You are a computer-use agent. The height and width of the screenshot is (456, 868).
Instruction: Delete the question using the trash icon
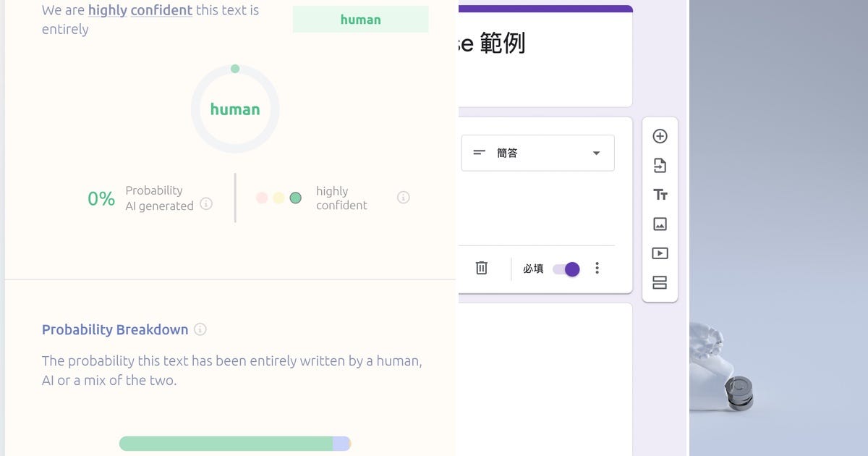coord(482,268)
